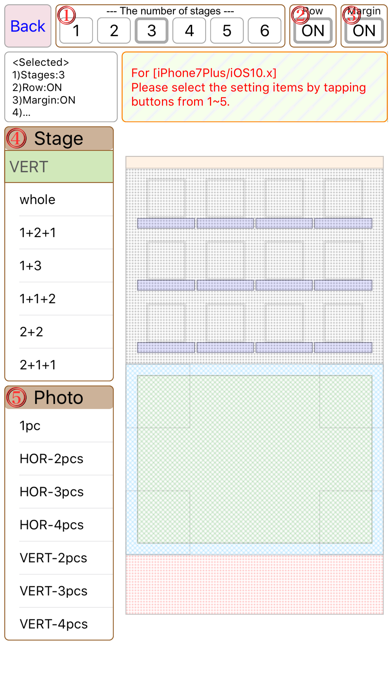Set number of stages to 2
Screen dimensions: 392x696
click(x=114, y=31)
